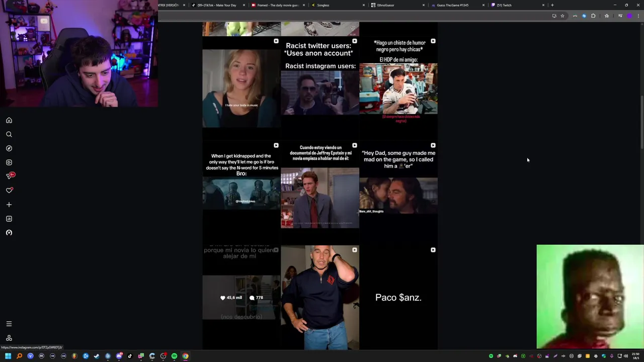Image resolution: width=644 pixels, height=362 pixels.
Task: Open the 'When I get kidnapped' reel
Action: (x=241, y=193)
